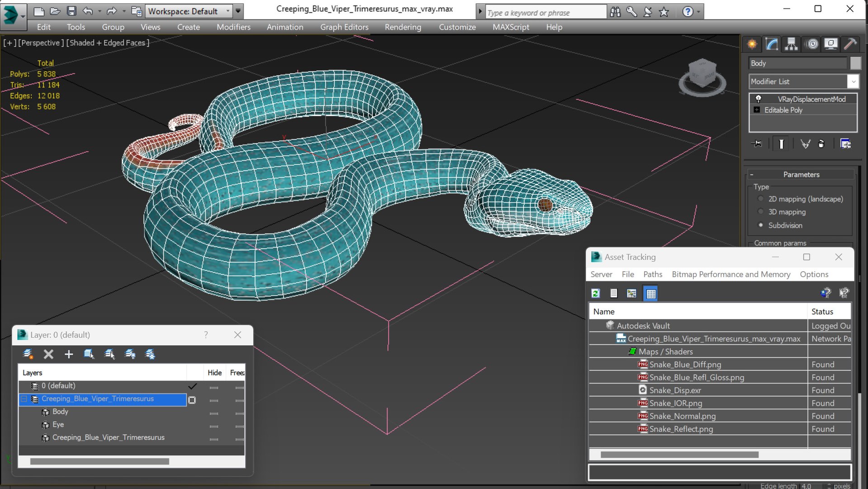Toggle VRayDisplacementMod lightbulb on/off
868x489 pixels.
[759, 99]
